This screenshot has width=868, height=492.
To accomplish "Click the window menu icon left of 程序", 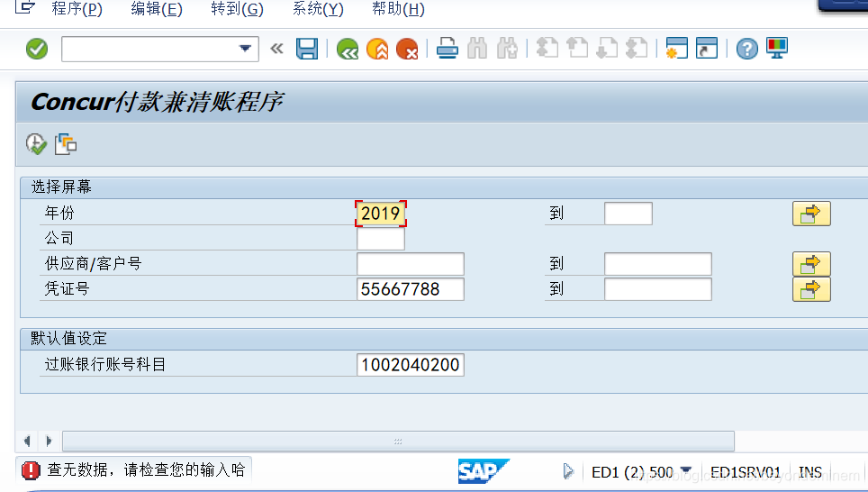I will coord(25,6).
